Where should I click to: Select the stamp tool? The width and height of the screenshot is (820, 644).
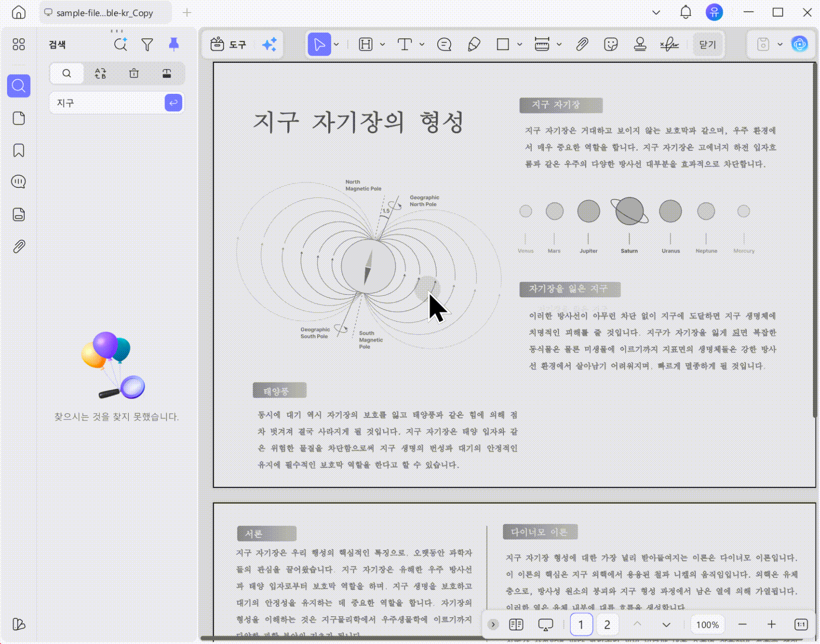(x=640, y=44)
